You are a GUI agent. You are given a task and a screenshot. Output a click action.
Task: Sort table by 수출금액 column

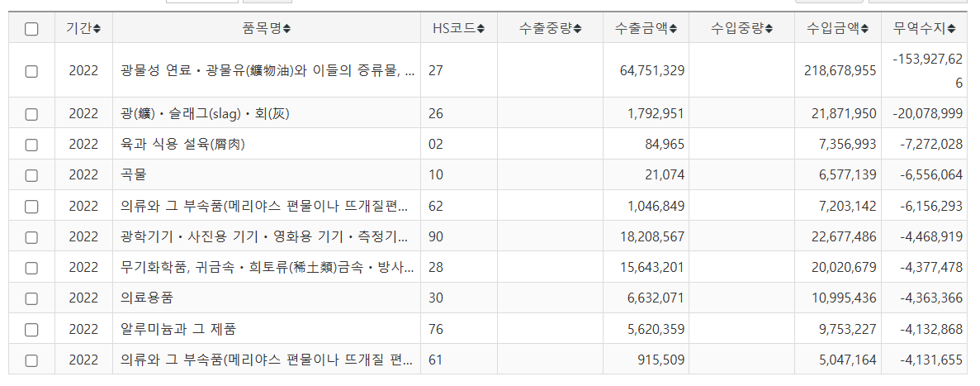tap(646, 28)
